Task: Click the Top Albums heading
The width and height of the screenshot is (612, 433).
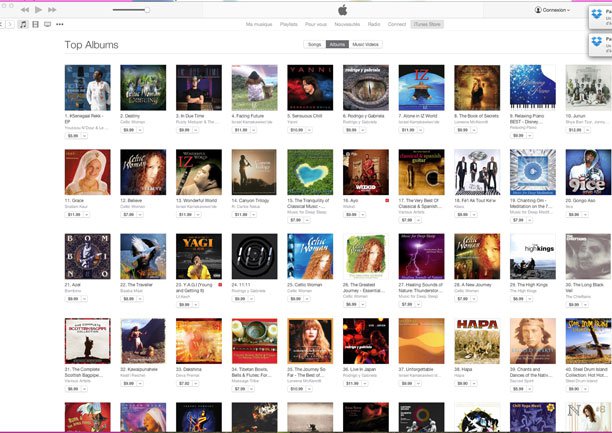Action: (91, 45)
